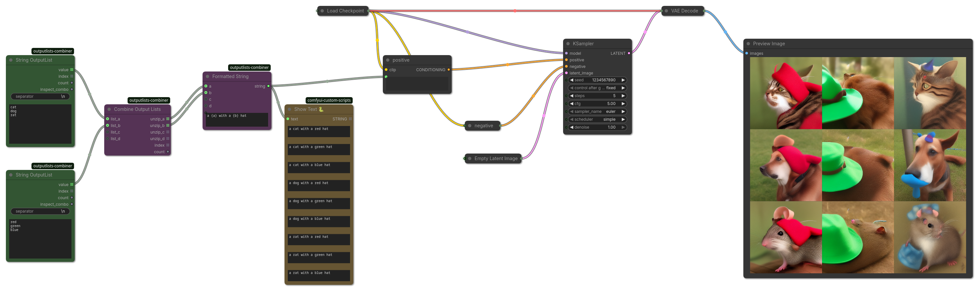Click the collapse dot on the positive node

tap(388, 60)
